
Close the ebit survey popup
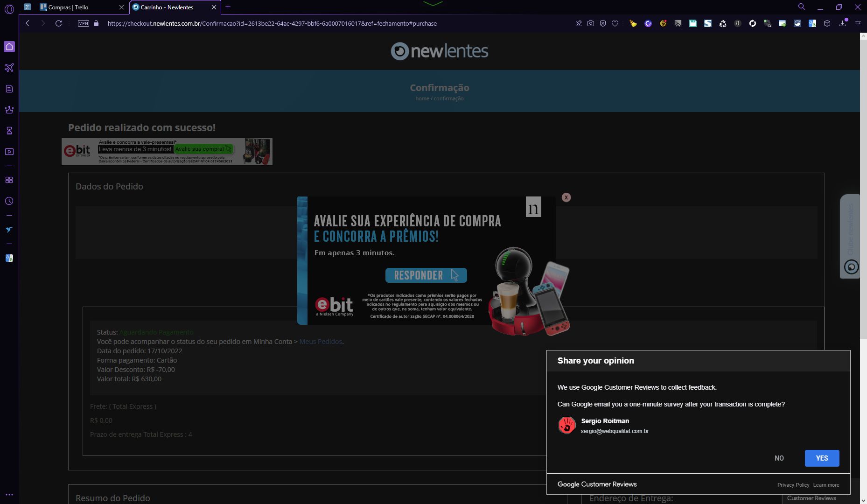pos(566,197)
